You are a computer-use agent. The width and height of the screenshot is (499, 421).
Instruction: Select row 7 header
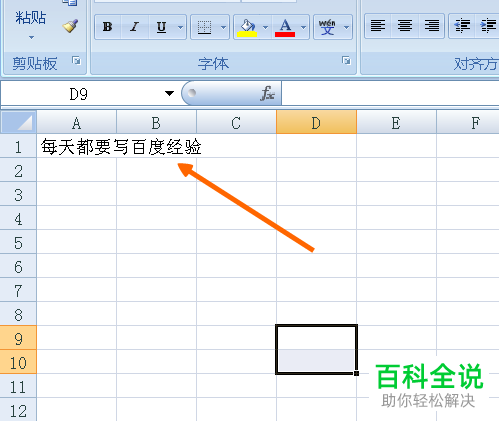pyautogui.click(x=18, y=290)
